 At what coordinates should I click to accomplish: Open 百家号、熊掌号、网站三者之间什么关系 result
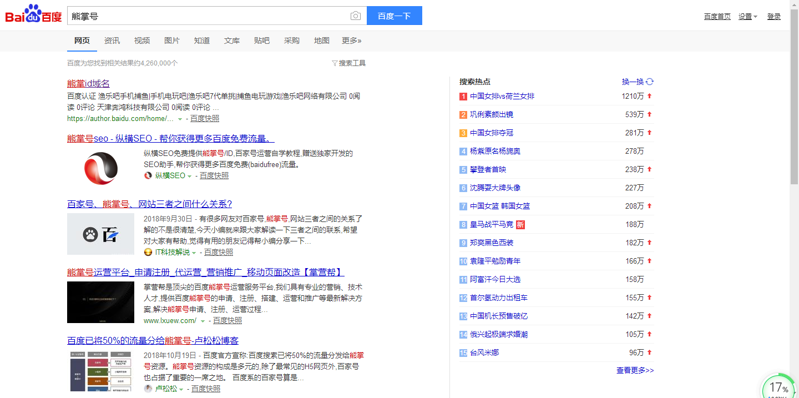click(x=150, y=204)
